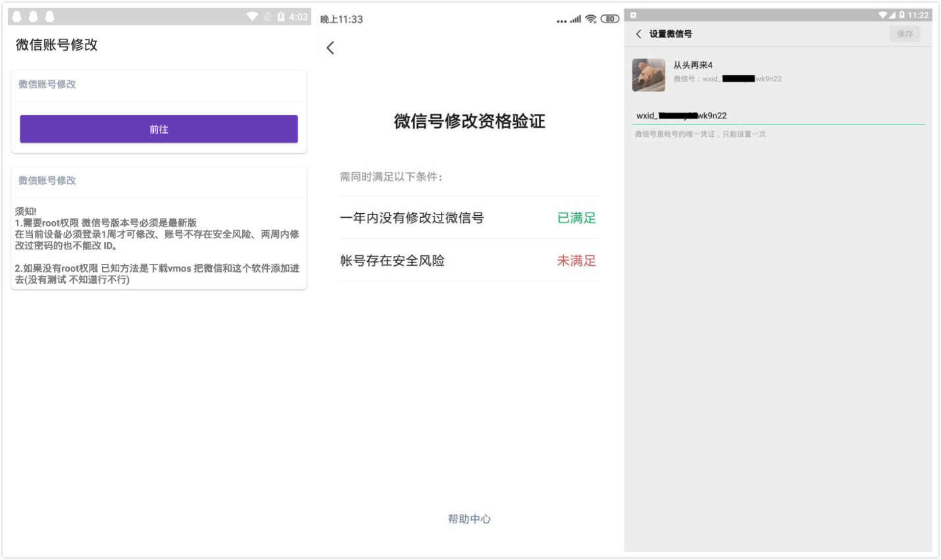The image size is (941, 560).
Task: Select the 帐号存在安全风险 condition row
Action: click(469, 261)
